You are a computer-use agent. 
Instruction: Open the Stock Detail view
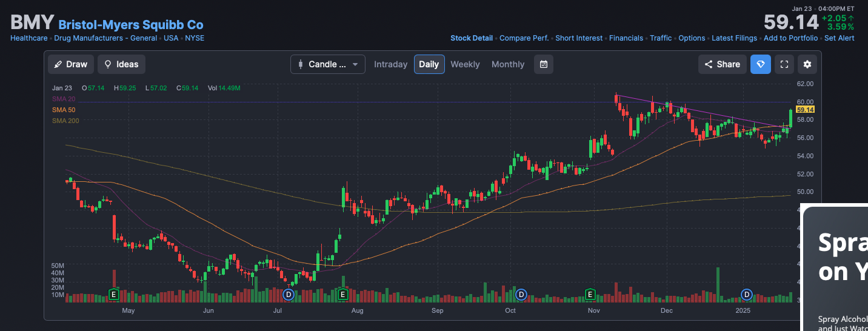472,38
